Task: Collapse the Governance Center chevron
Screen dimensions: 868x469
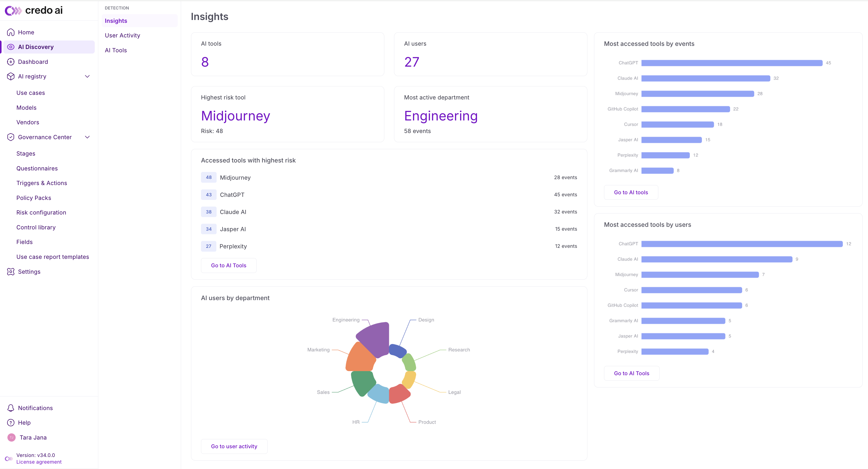Action: [87, 137]
